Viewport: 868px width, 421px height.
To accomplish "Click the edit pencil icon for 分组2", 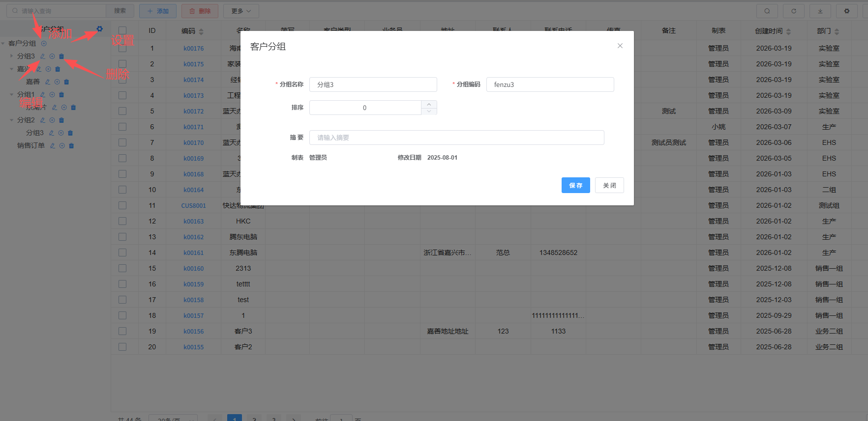I will (43, 120).
